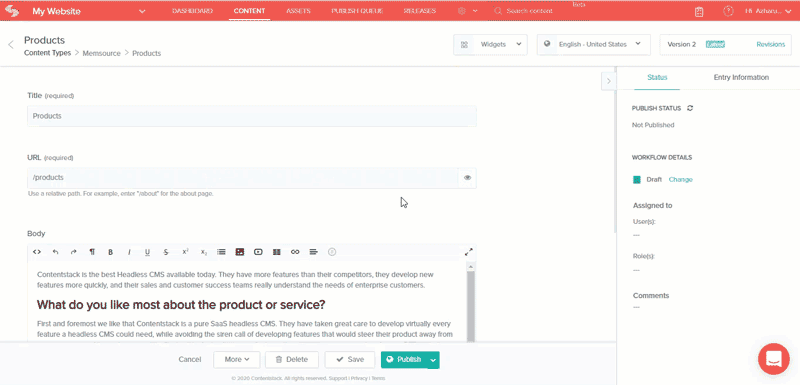Click Content Types breadcrumb
Viewport: 800px width, 385px height.
tap(47, 53)
